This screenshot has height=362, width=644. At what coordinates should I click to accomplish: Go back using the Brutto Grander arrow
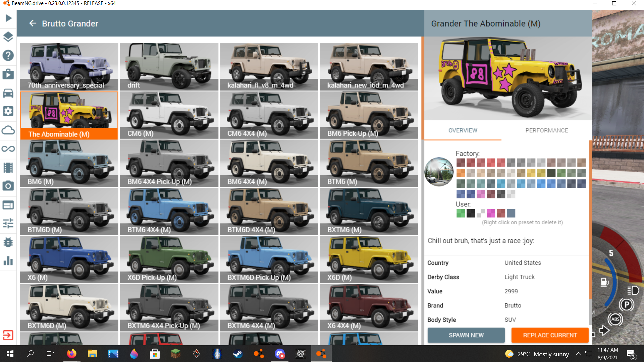[x=33, y=23]
